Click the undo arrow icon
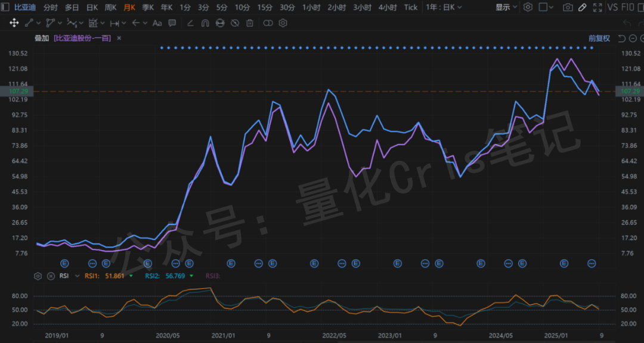Image resolution: width=644 pixels, height=343 pixels. tap(627, 23)
